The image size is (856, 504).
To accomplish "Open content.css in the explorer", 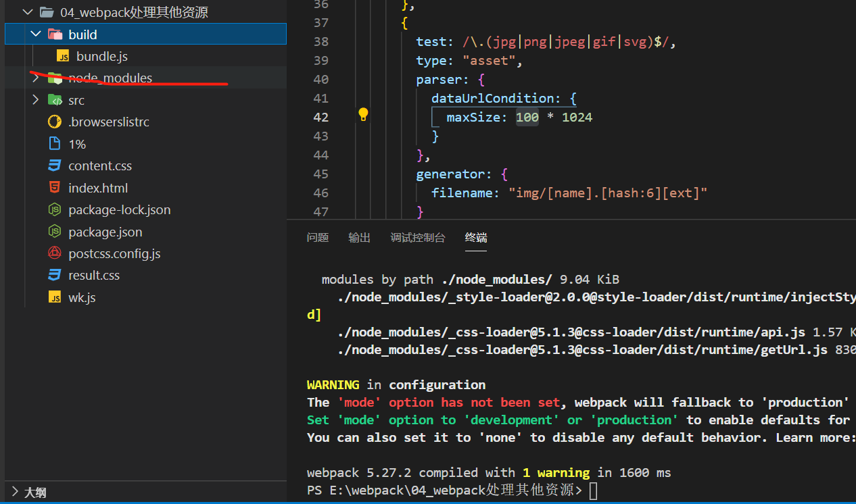I will [100, 166].
